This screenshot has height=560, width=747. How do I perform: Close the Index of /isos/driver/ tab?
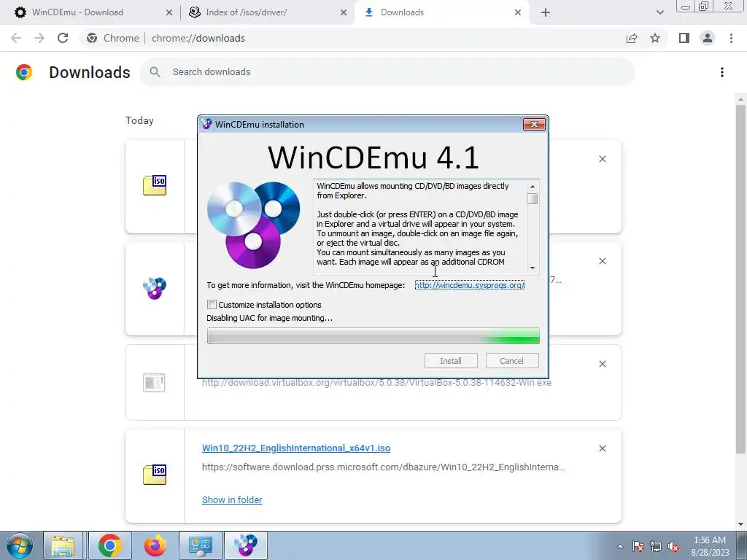[344, 12]
